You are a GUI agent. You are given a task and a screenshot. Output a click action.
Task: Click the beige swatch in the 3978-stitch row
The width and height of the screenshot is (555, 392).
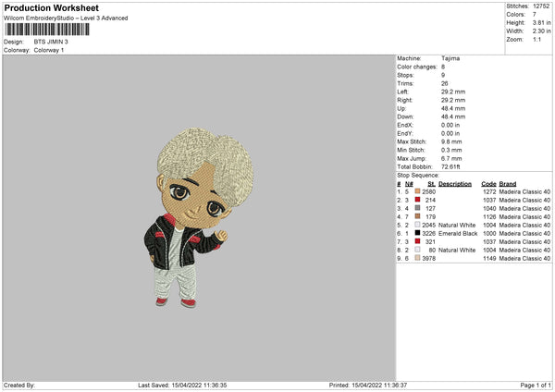click(x=418, y=258)
